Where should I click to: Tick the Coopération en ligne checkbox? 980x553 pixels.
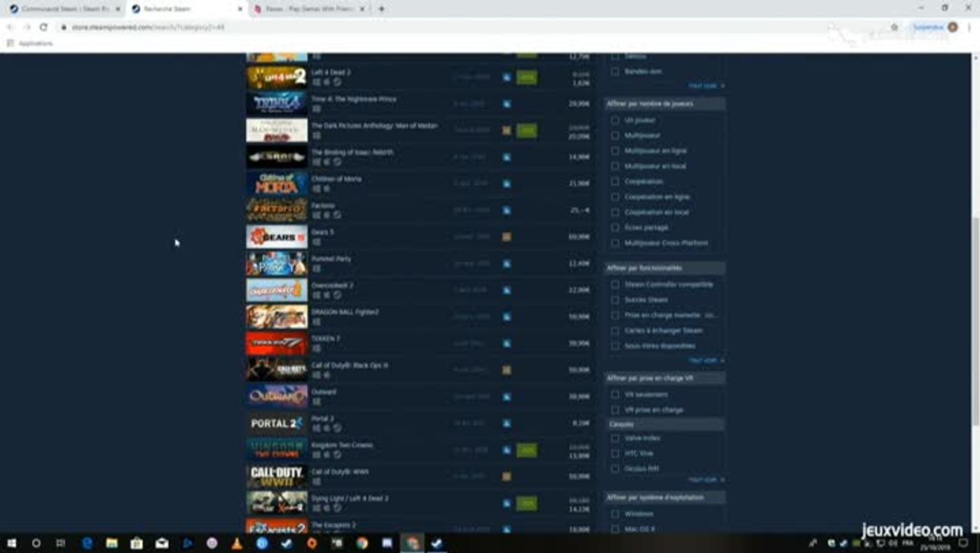615,197
